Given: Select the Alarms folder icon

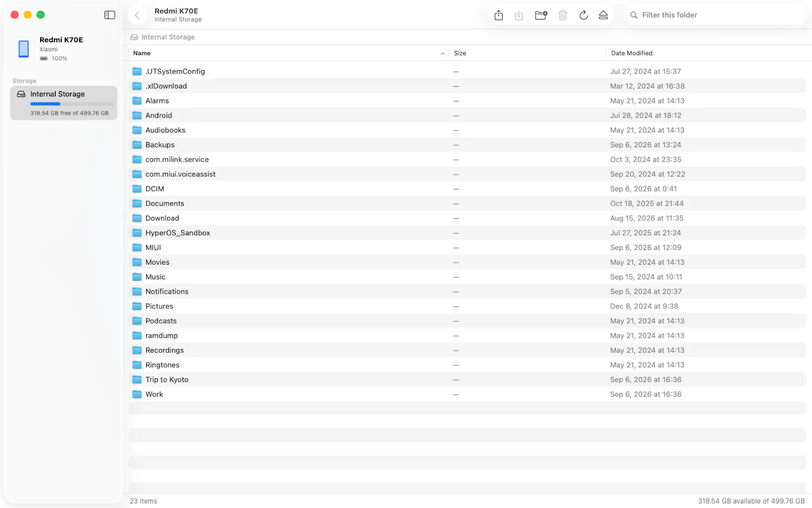Looking at the screenshot, I should click(x=137, y=101).
